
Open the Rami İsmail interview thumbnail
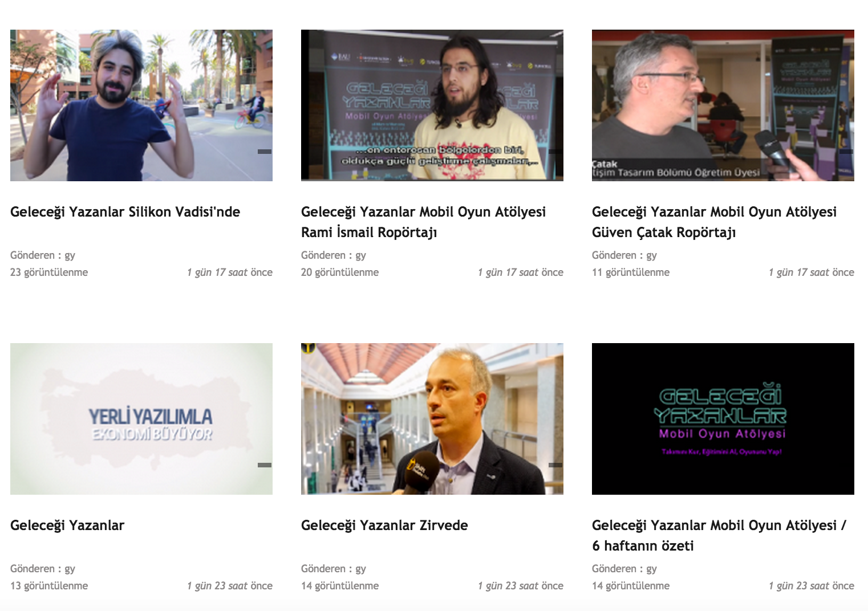432,105
